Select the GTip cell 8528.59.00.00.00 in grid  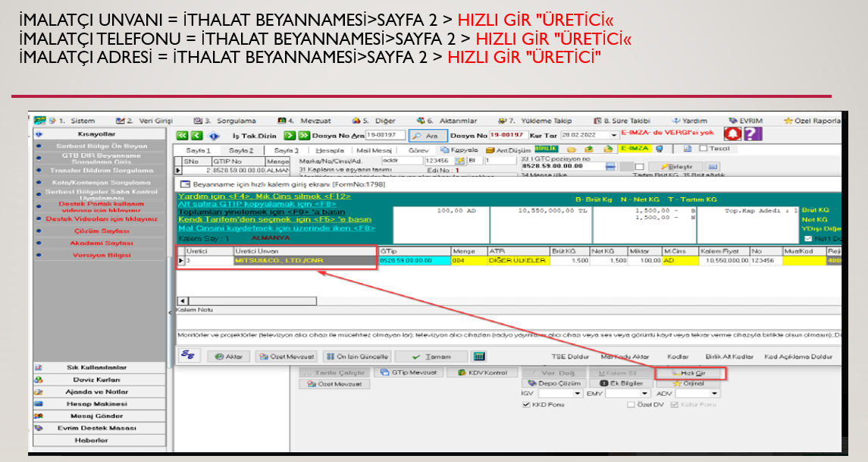tap(415, 260)
